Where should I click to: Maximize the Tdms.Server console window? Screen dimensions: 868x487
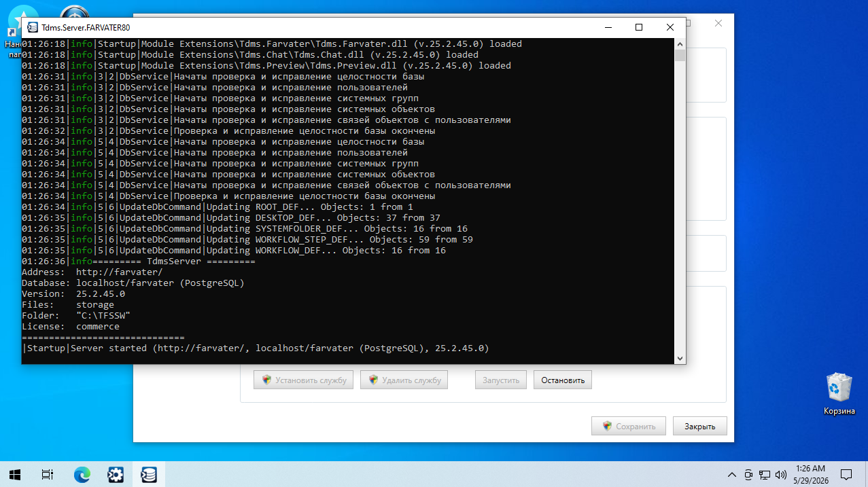(639, 28)
